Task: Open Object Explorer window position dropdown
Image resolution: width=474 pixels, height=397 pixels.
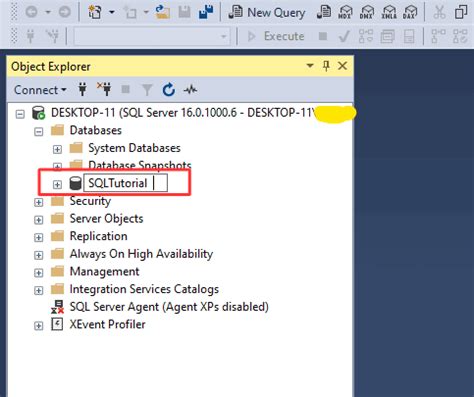Action: point(310,66)
